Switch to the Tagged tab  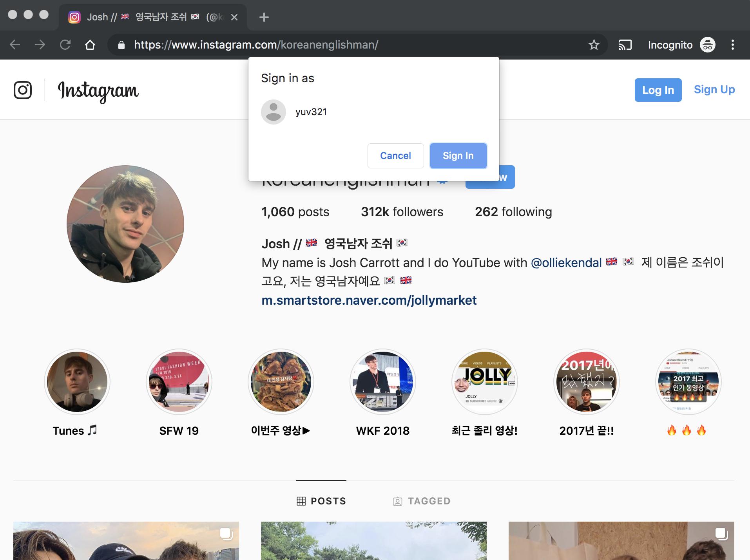(x=422, y=501)
